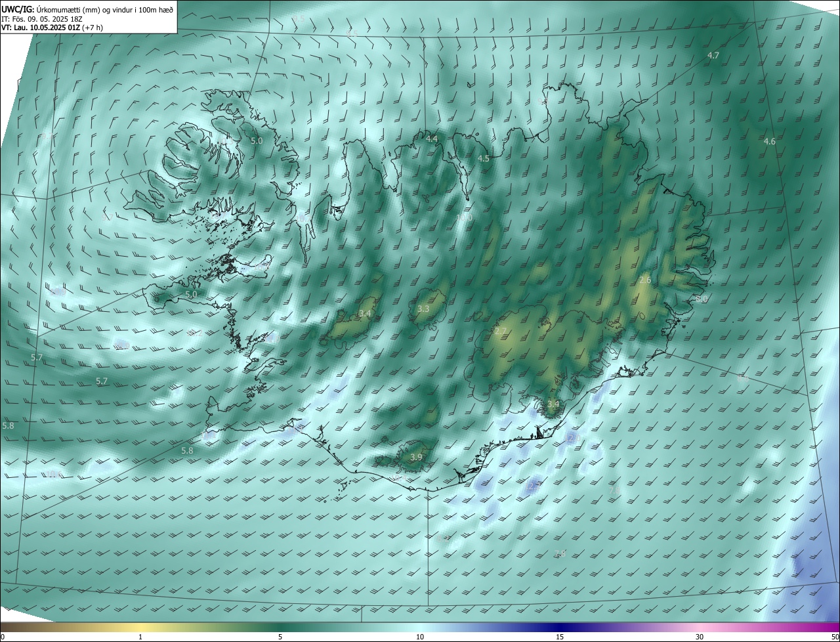This screenshot has height=642, width=840.
Task: Click the color scale at the 5 tick
Action: coord(280,637)
